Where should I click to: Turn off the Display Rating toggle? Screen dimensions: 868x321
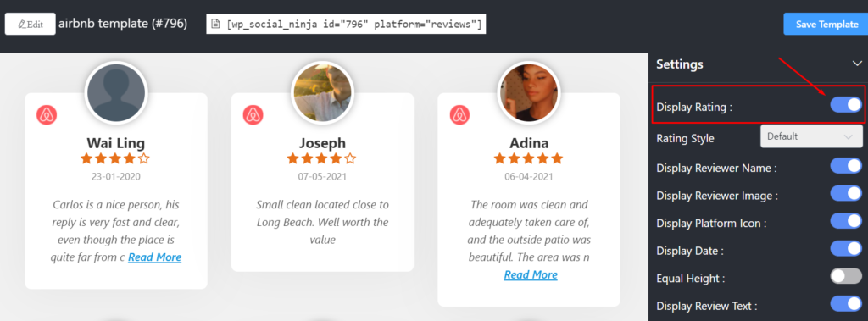coord(846,104)
